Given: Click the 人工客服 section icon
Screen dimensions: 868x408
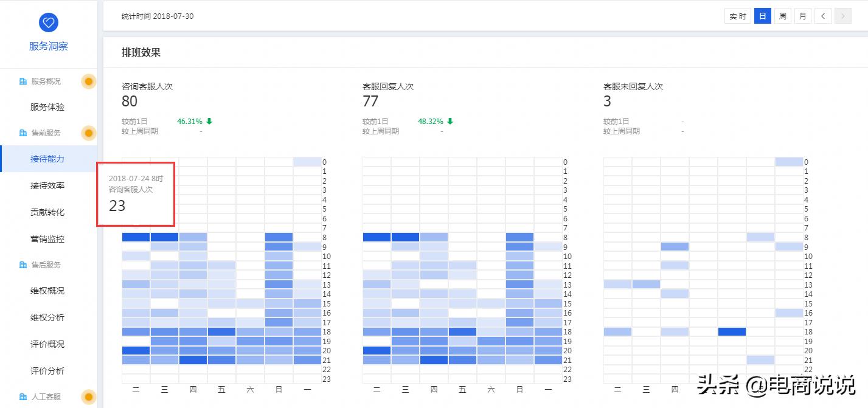Looking at the screenshot, I should coord(23,397).
